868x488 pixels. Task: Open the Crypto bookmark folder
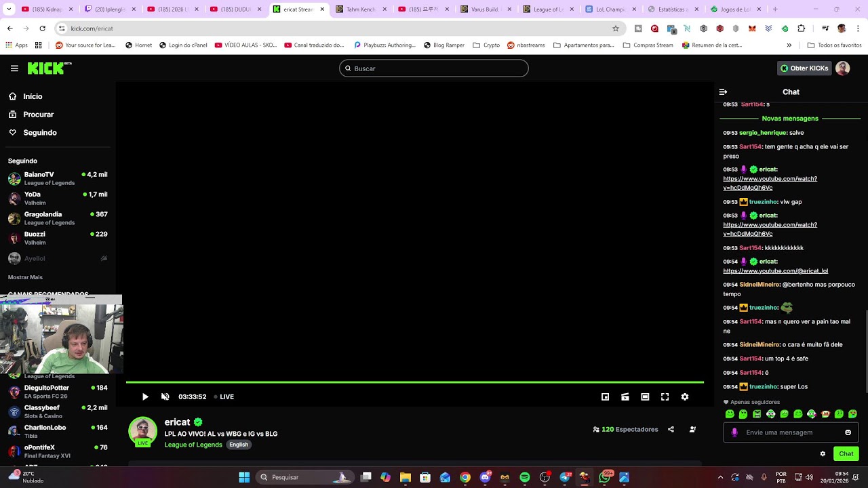tap(486, 45)
